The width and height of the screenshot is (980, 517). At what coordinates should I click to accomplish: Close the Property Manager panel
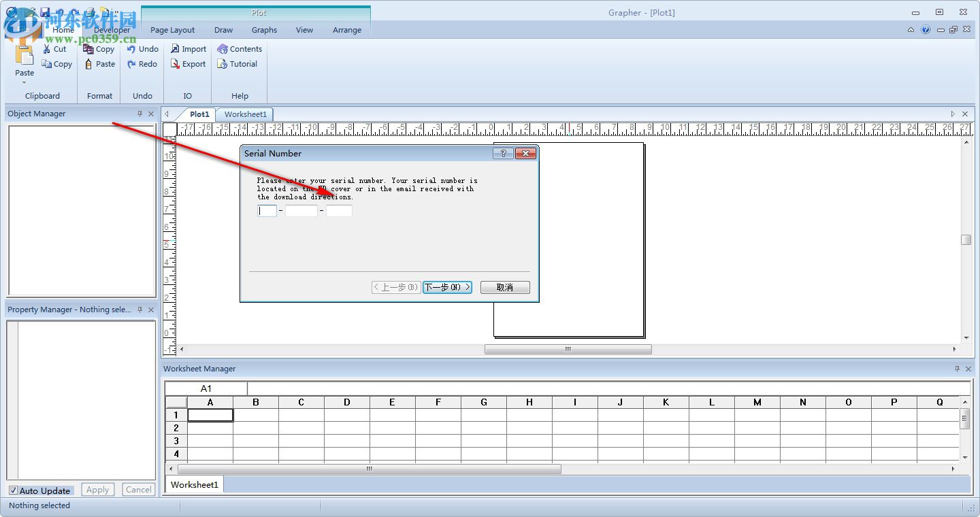click(x=151, y=310)
